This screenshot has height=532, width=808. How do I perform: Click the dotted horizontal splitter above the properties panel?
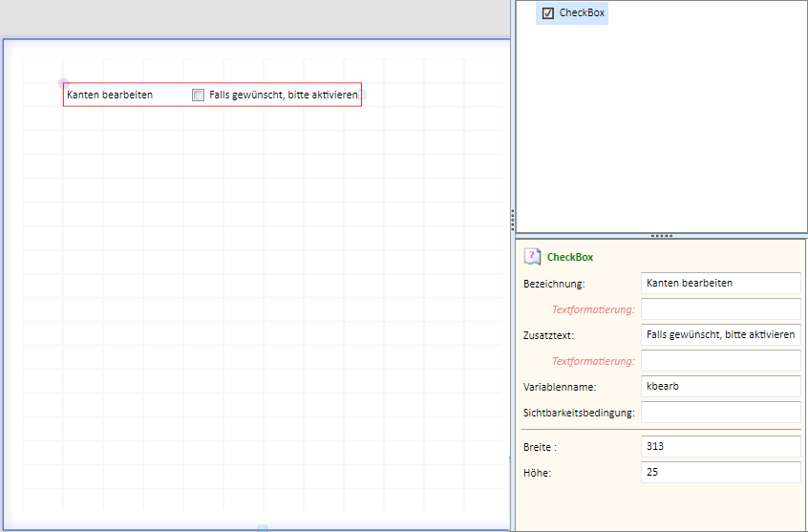(662, 236)
